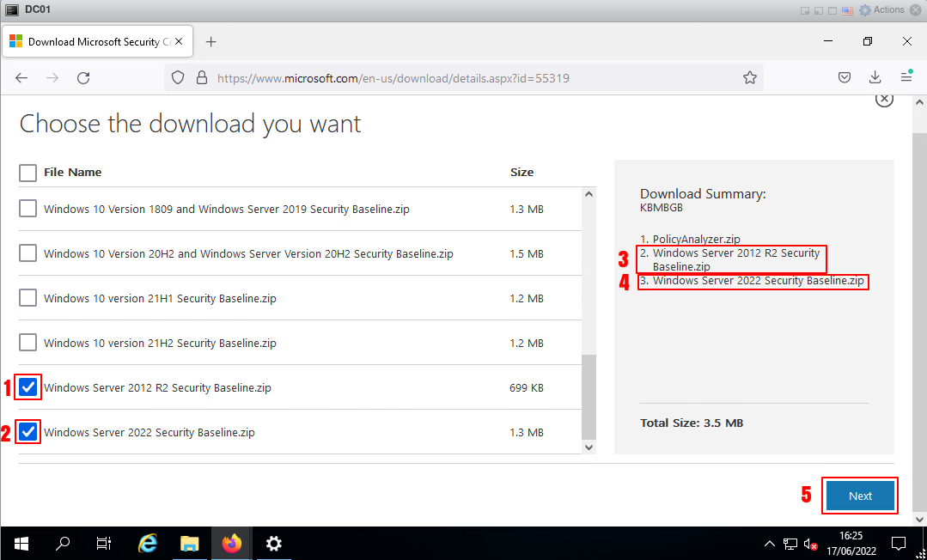Open the Firefox downloads panel

click(875, 77)
